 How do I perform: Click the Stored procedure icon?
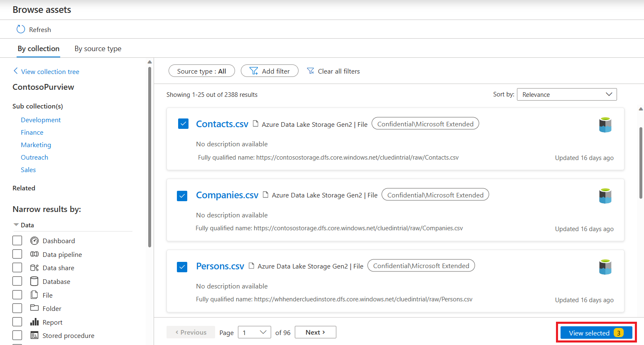[34, 335]
